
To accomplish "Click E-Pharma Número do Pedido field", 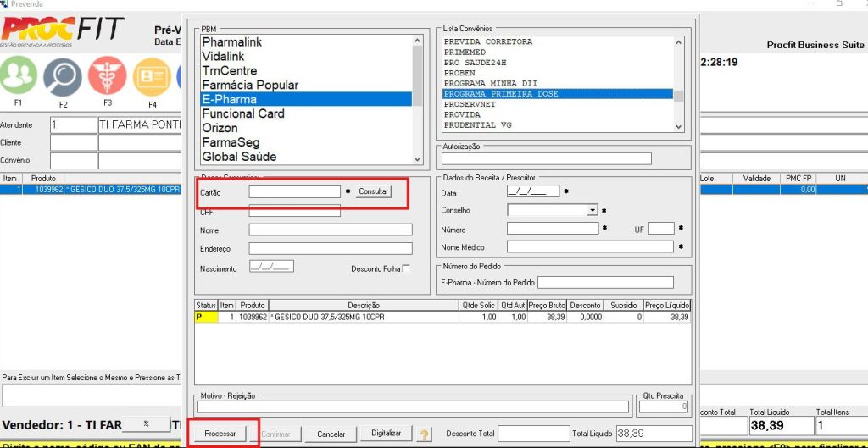I will point(605,282).
